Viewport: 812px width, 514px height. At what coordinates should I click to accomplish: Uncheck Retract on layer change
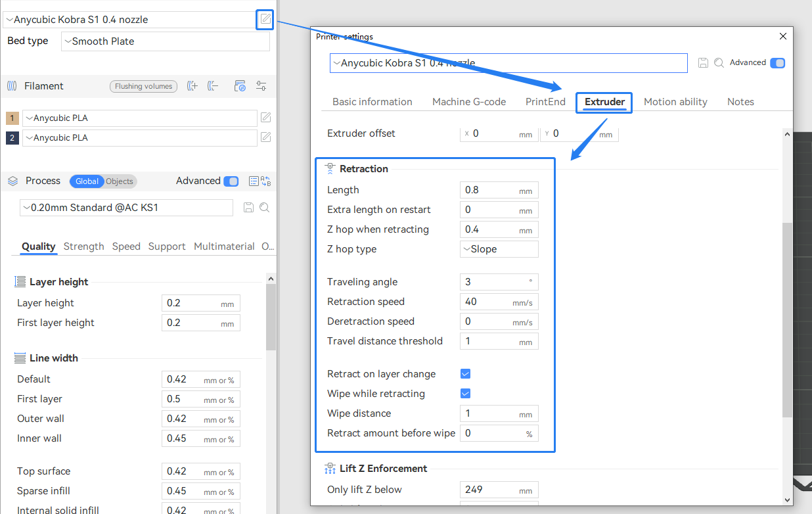click(465, 374)
